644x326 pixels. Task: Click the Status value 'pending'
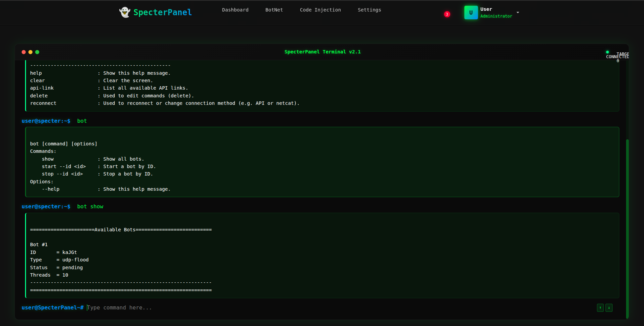pos(72,267)
